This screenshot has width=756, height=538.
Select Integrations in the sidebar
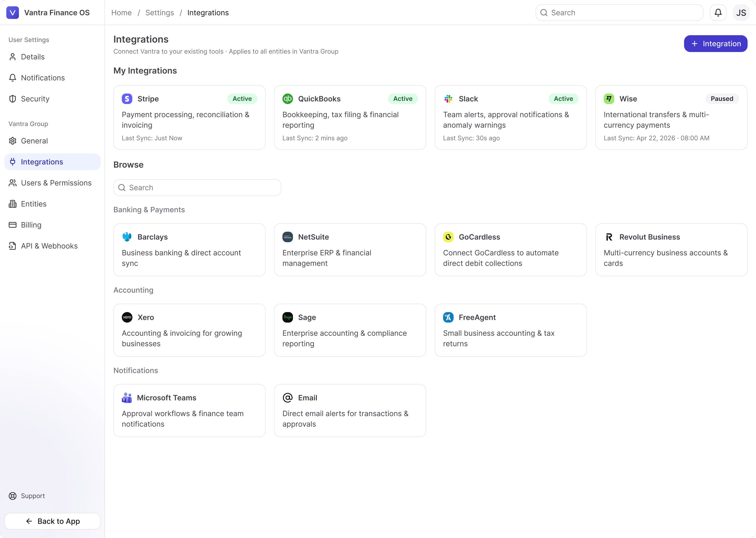[x=52, y=162]
